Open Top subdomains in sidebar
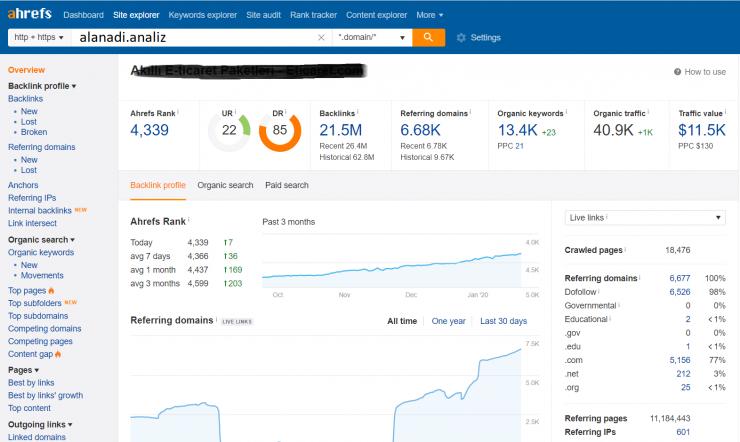This screenshot has height=442, width=740. pyautogui.click(x=38, y=316)
